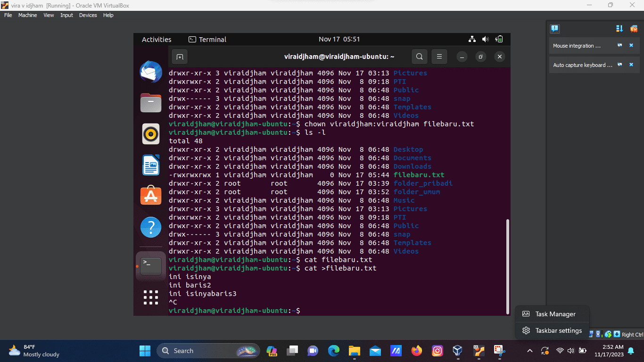Dismiss the Mouse integration notification
The image size is (644, 362).
[631, 46]
